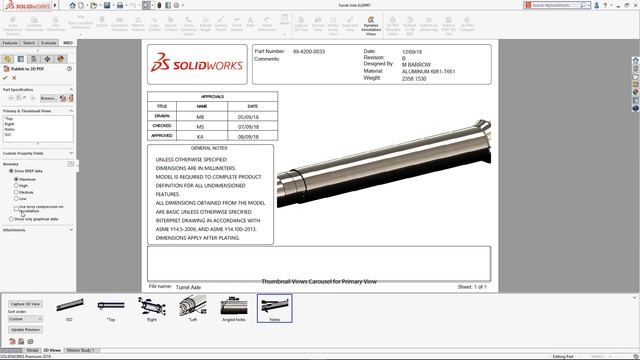Switch to the Motion Study 1 tab

click(81, 350)
